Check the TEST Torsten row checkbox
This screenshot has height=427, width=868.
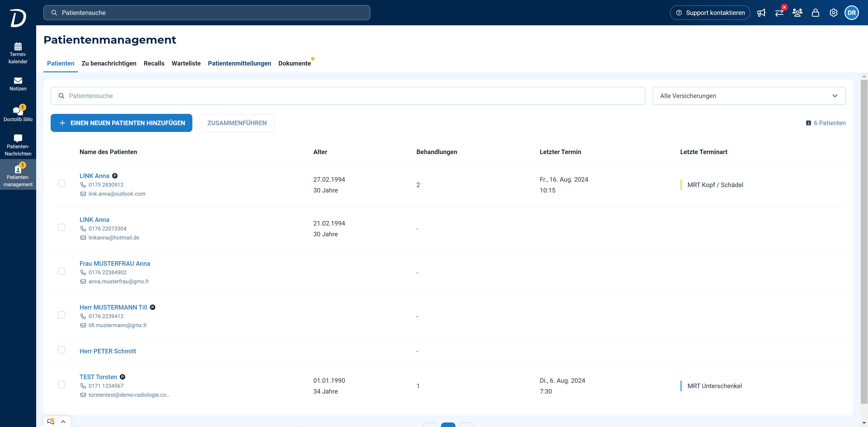coord(61,385)
